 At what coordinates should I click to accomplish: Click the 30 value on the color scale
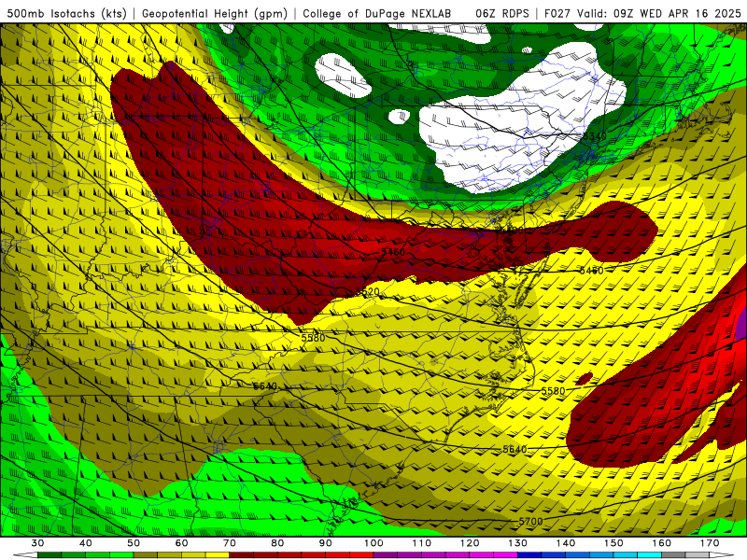coord(37,543)
